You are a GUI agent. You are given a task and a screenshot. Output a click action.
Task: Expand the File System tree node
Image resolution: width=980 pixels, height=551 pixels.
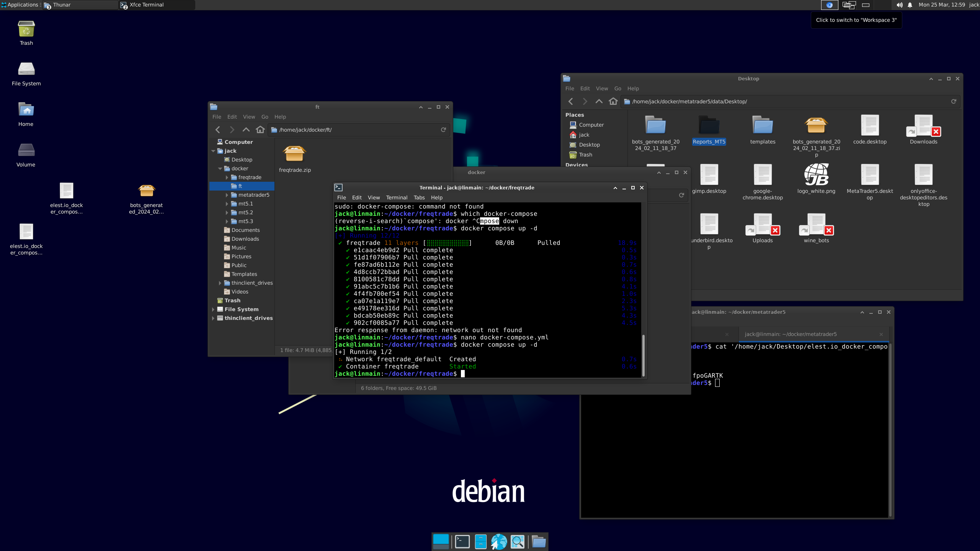213,310
